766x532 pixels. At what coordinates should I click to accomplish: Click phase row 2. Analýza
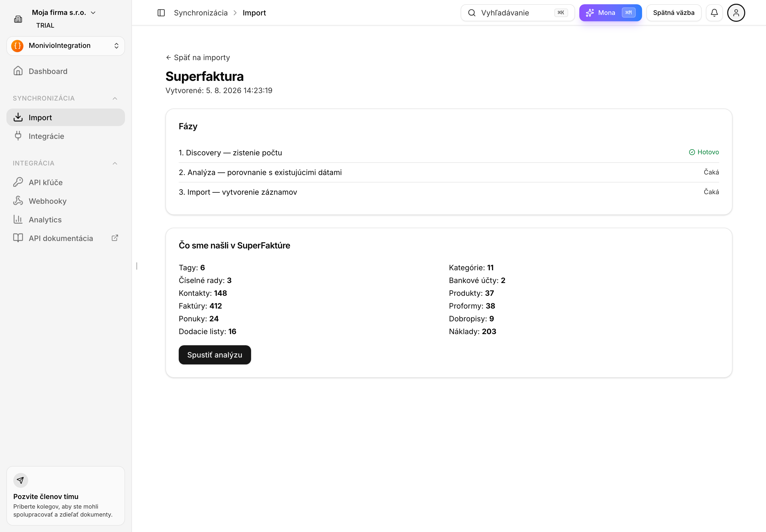(x=449, y=172)
